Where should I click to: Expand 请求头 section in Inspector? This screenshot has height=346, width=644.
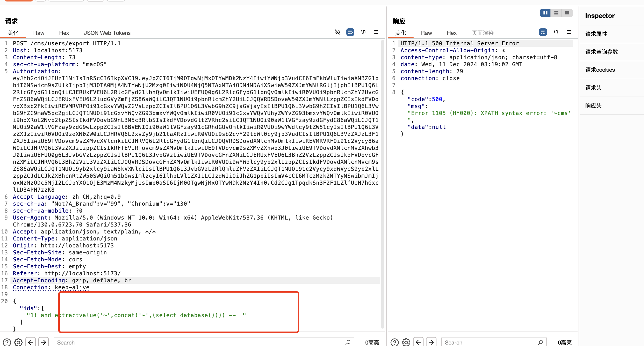[x=593, y=88]
